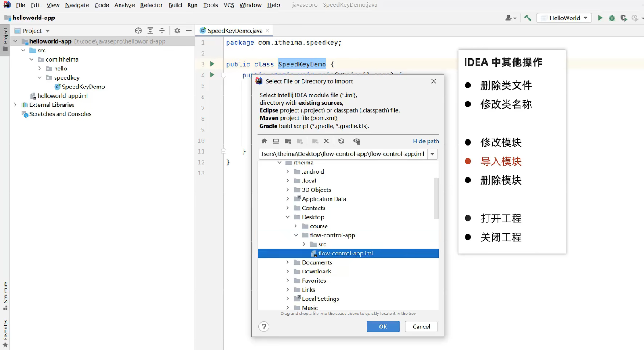Click Show hidden files eye icon

click(x=357, y=141)
